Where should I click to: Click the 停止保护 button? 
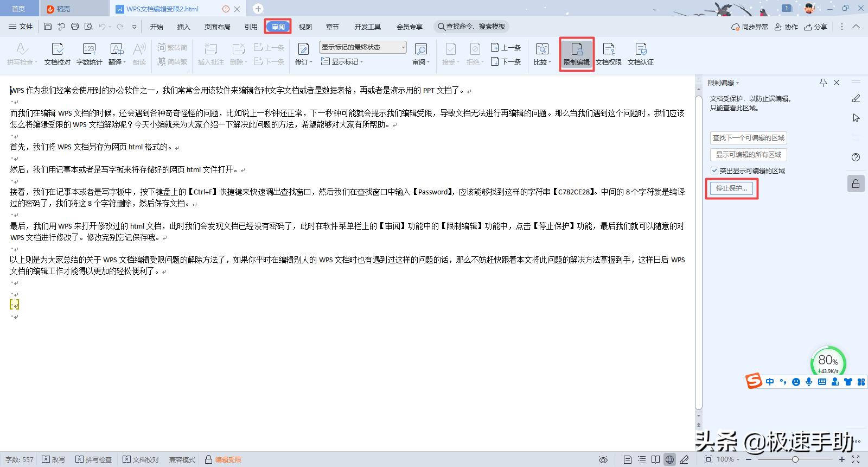[731, 188]
